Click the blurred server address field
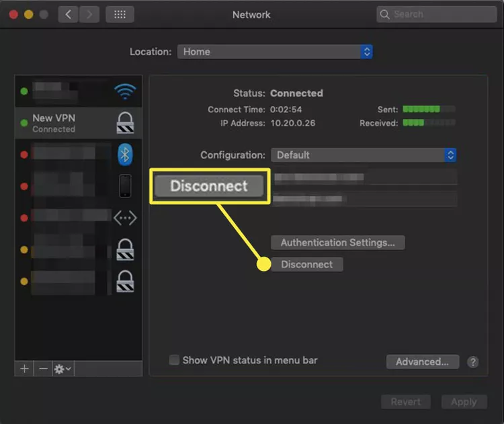Screen dimensions: 504x424 coord(365,177)
